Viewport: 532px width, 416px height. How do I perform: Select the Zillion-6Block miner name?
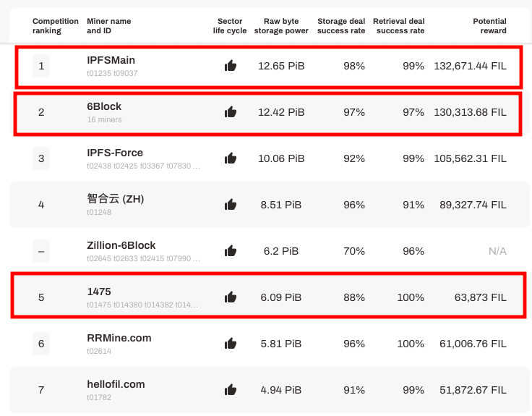click(x=121, y=245)
